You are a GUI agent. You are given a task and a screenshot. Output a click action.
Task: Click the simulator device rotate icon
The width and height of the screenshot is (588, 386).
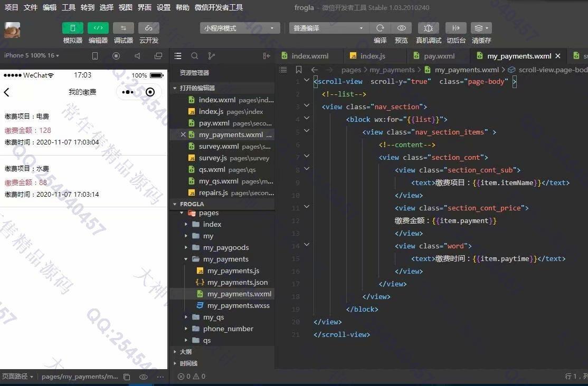[95, 56]
